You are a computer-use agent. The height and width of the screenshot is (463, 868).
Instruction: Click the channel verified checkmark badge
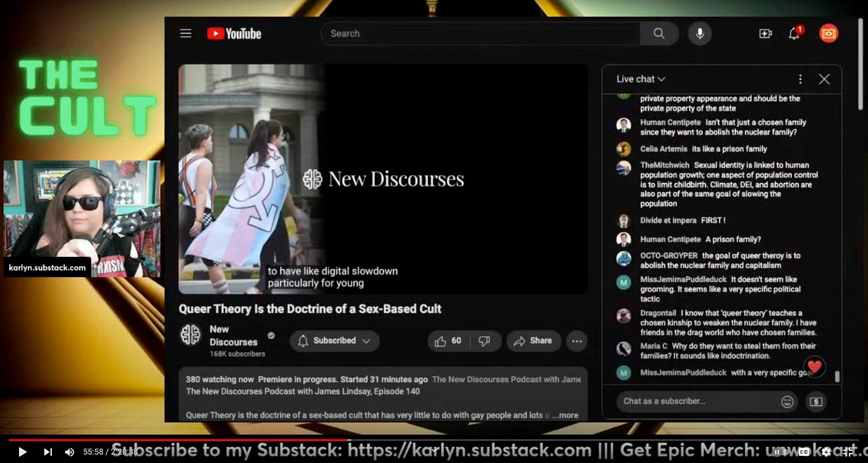(271, 336)
